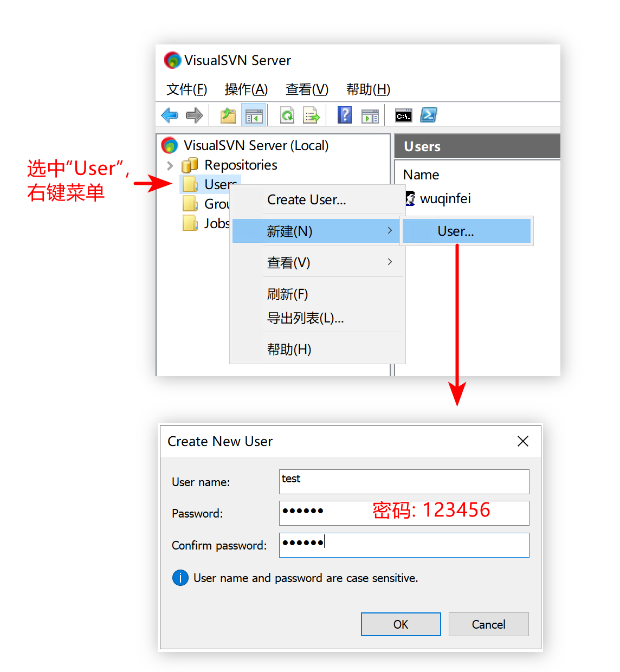Screen dimensions: 620x672
Task: Open the Command Prompt toolbar icon
Action: [404, 115]
